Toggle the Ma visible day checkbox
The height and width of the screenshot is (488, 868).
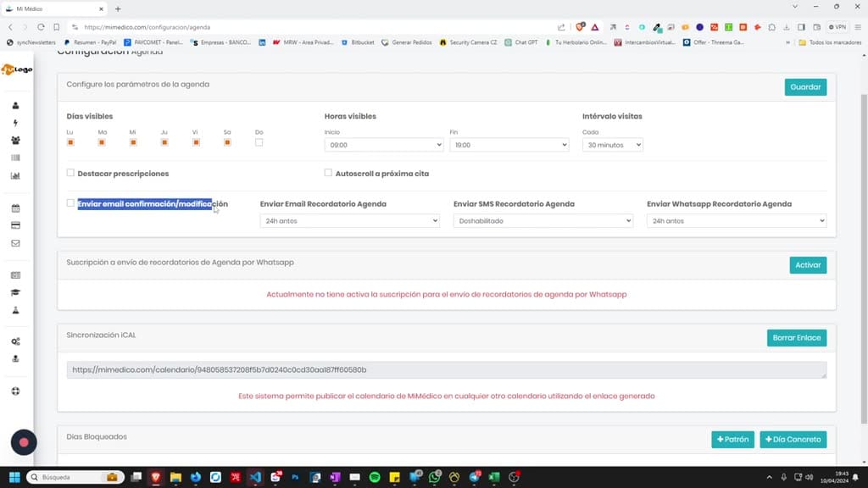pyautogui.click(x=102, y=142)
